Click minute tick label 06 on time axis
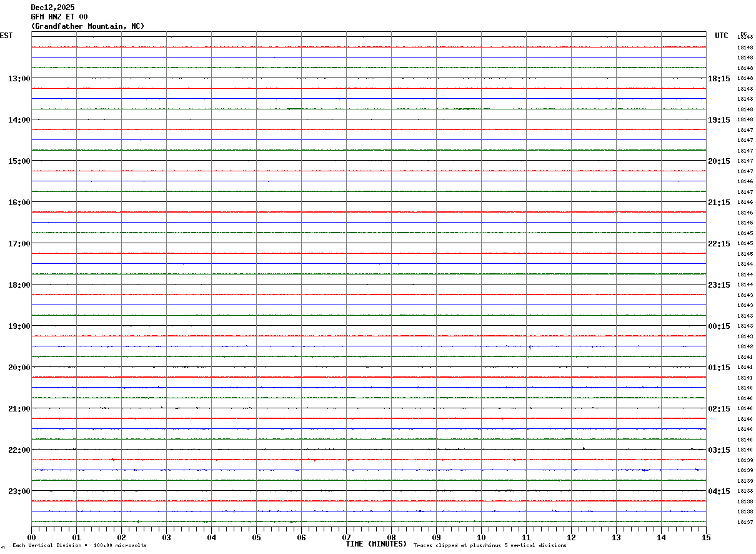Screen dimensions: 756x554 (301, 538)
